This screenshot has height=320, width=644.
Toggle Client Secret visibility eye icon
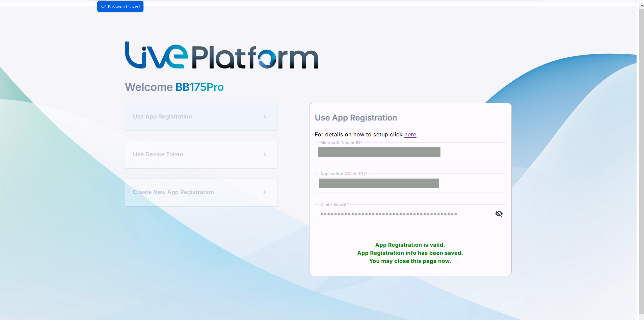[x=499, y=214]
